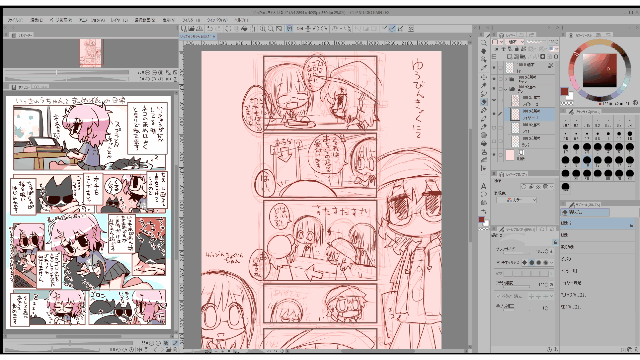Click the small lock icon in Tool Property preview
640x360 pixels.
click(x=556, y=242)
